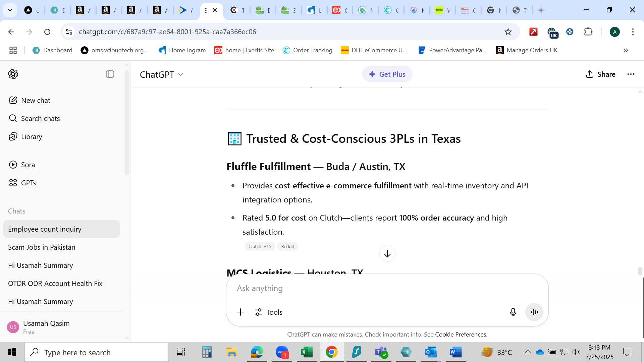Open the conversation options three-dot menu
The height and width of the screenshot is (362, 644).
coord(631,74)
